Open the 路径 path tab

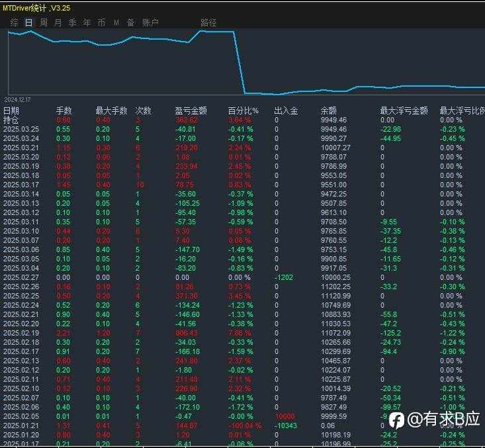pyautogui.click(x=208, y=22)
